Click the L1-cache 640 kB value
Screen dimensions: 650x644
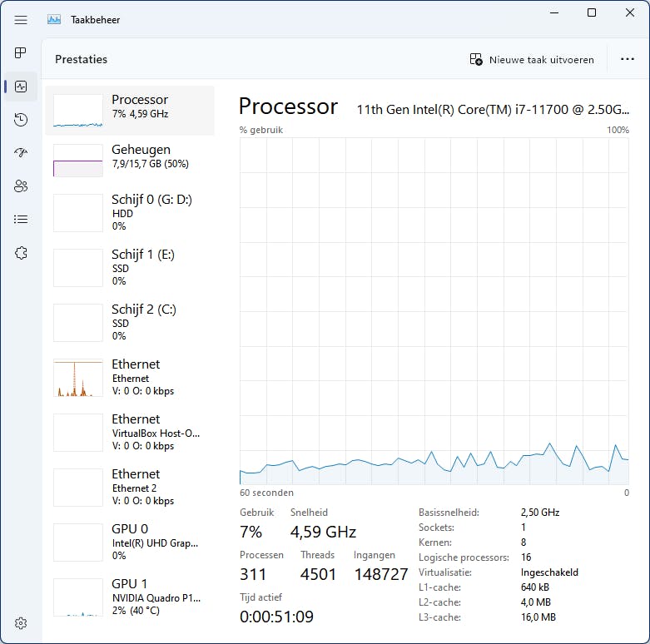(x=535, y=587)
